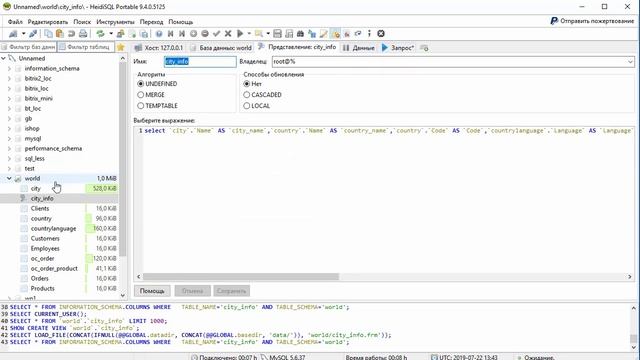Screen dimensions: 640x360
Task: Select the MERGE algorithm radio button
Action: click(141, 95)
